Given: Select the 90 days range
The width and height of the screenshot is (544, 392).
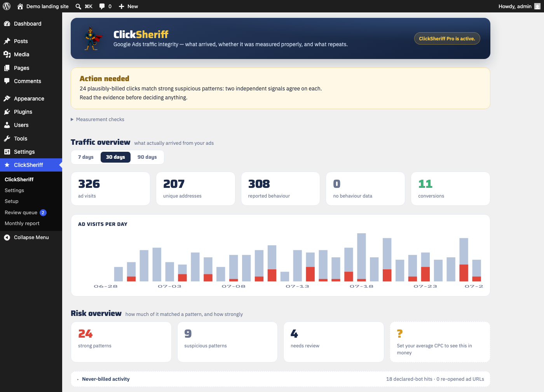Looking at the screenshot, I should point(147,157).
